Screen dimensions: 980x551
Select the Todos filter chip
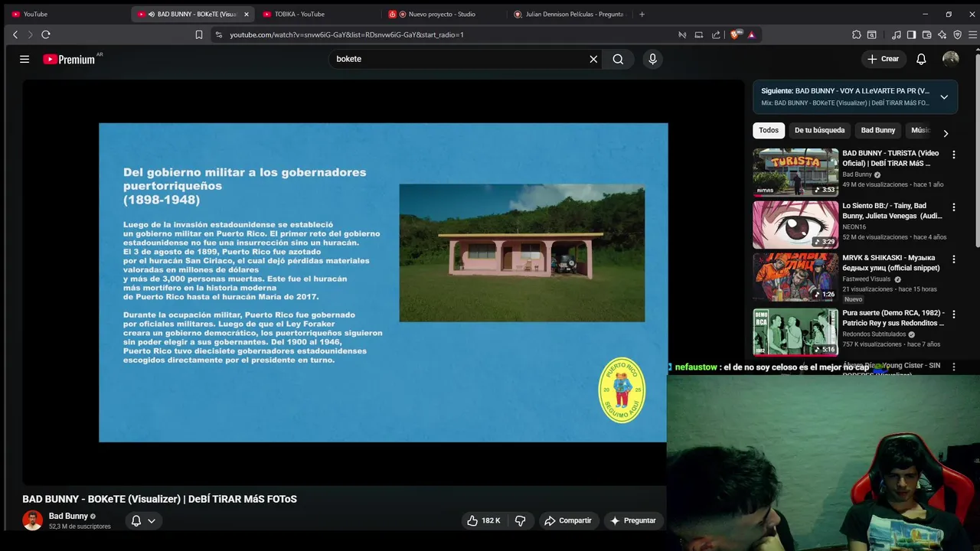[x=769, y=130]
